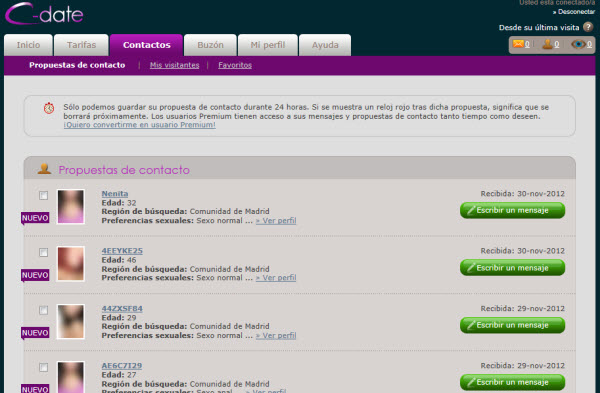Select the Contactos tab
The image size is (600, 393).
pos(147,45)
